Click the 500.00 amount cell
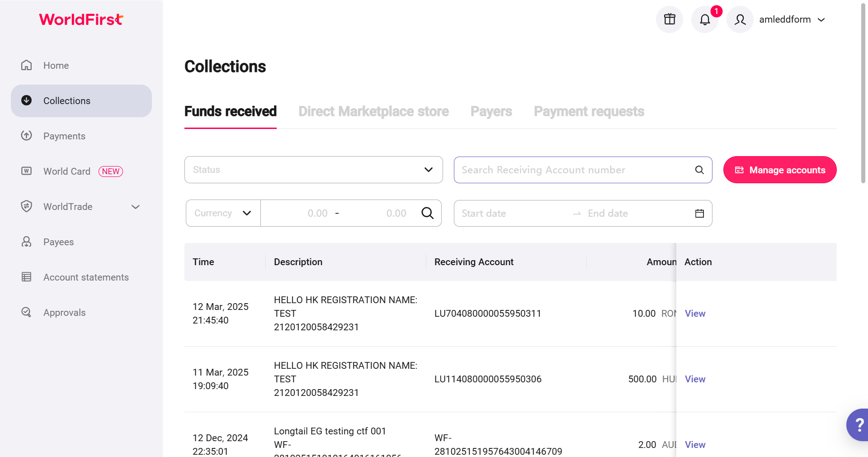868x457 pixels. [642, 379]
